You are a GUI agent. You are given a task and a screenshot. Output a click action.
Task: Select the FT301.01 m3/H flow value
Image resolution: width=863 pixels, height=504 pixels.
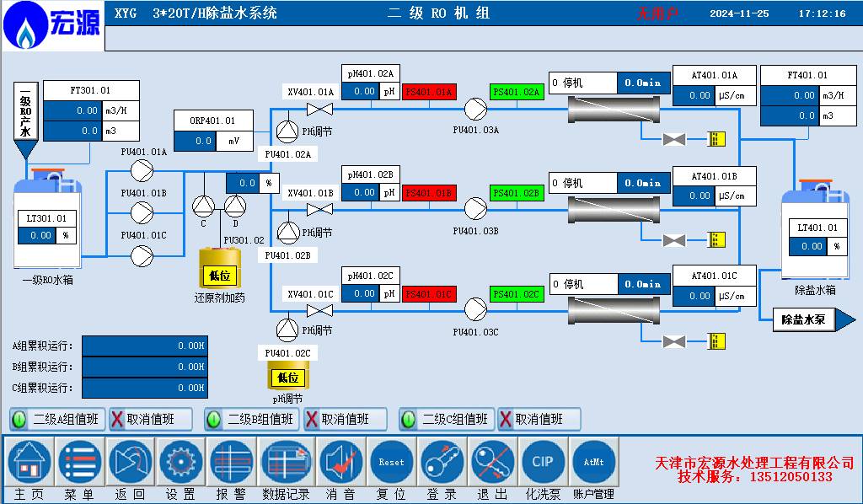click(x=72, y=110)
